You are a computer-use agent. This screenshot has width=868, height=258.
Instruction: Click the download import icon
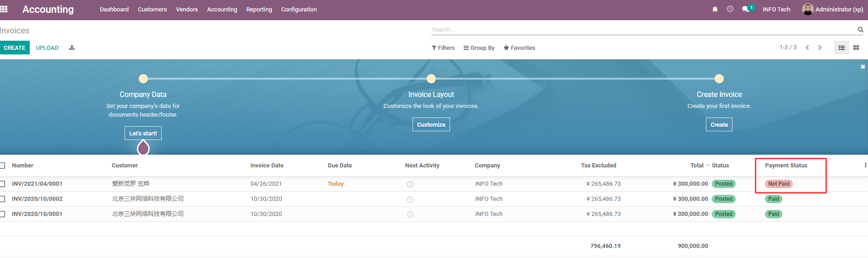click(72, 48)
